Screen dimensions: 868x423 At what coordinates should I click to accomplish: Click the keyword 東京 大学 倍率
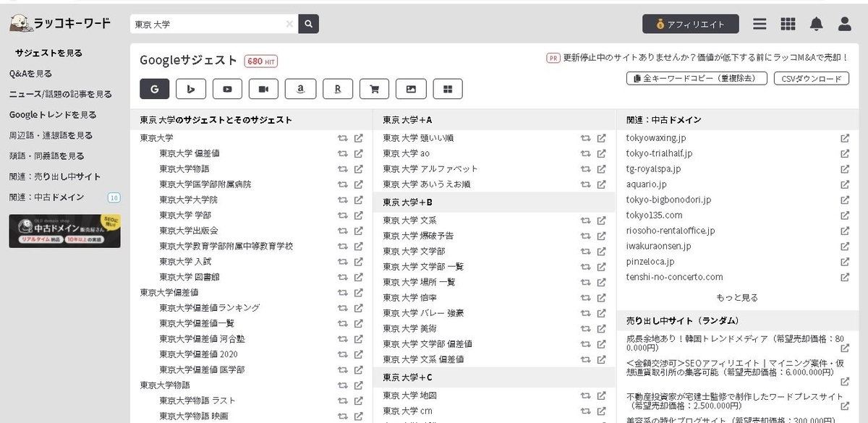click(x=410, y=297)
